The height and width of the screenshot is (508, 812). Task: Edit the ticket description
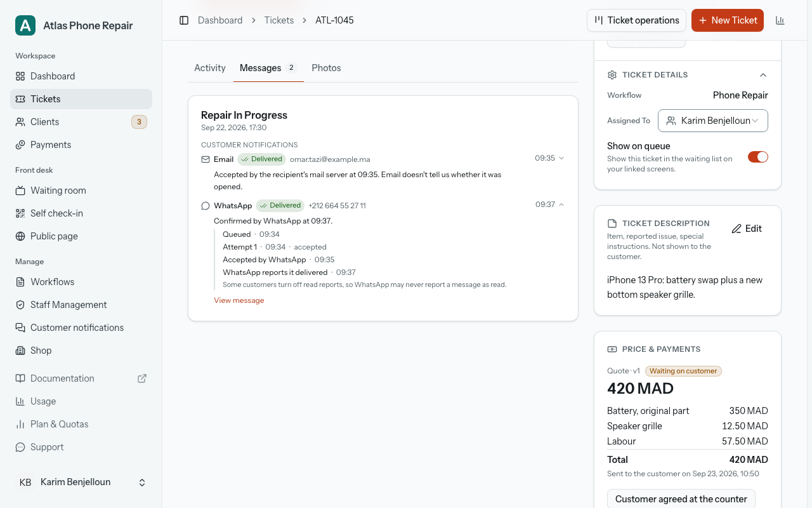pyautogui.click(x=747, y=229)
